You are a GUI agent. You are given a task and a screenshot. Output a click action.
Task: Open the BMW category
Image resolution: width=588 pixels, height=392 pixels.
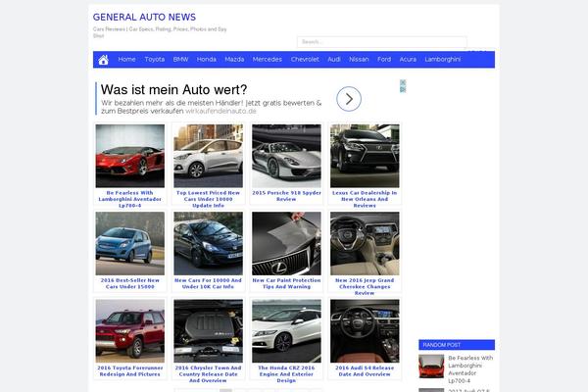180,59
